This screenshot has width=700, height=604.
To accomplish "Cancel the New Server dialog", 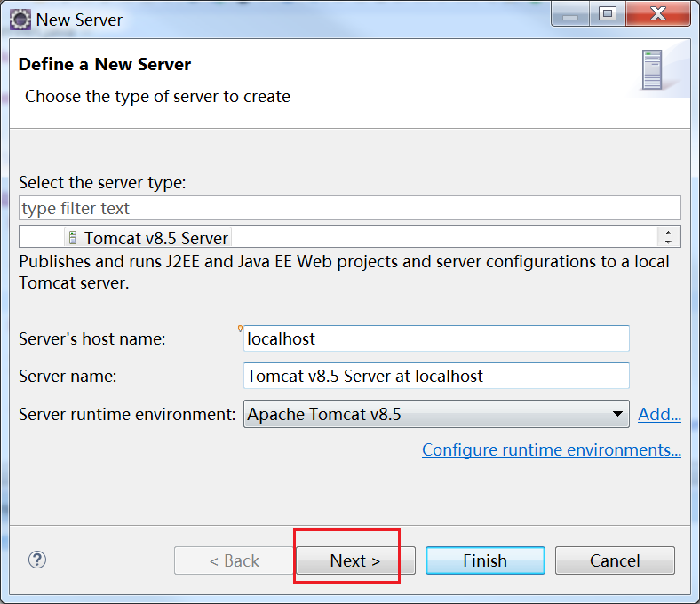I will pyautogui.click(x=615, y=560).
